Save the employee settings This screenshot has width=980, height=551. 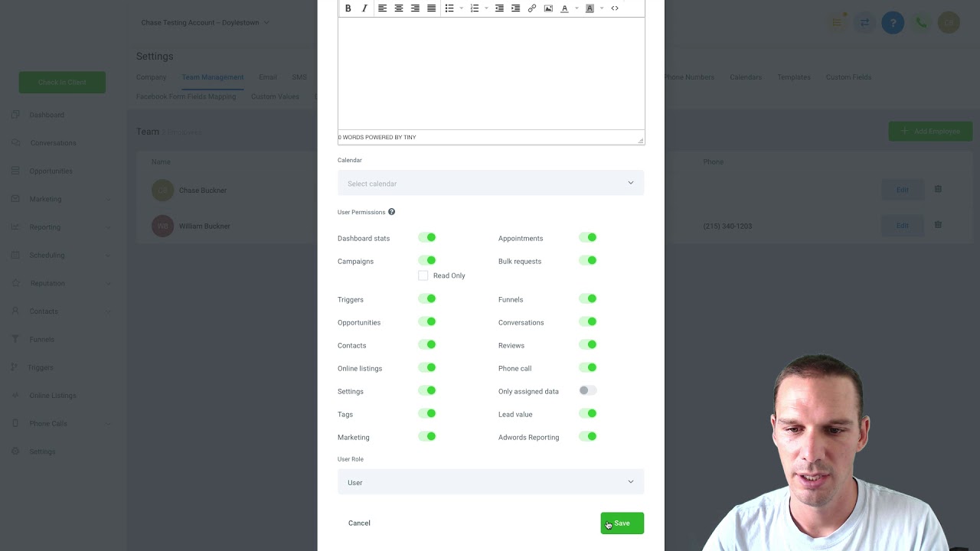point(622,523)
